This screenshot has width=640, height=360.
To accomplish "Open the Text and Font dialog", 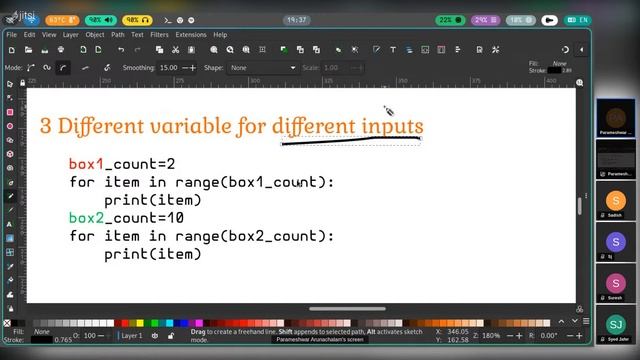I will [393, 50].
